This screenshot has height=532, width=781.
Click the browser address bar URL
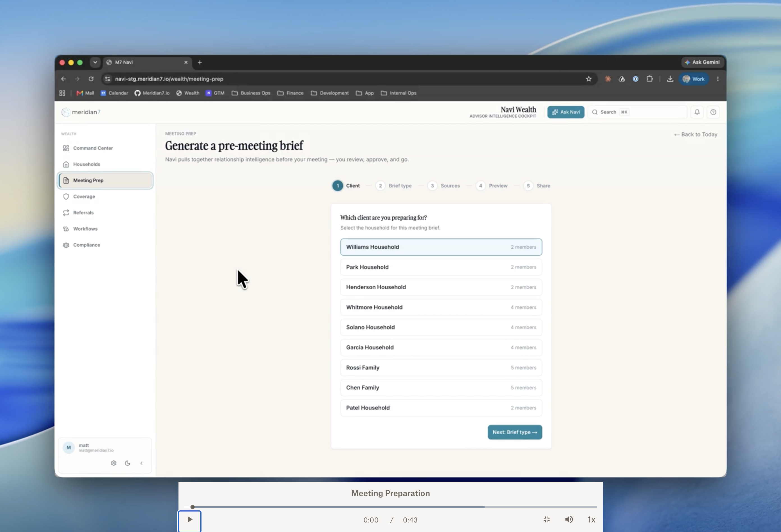pos(169,79)
